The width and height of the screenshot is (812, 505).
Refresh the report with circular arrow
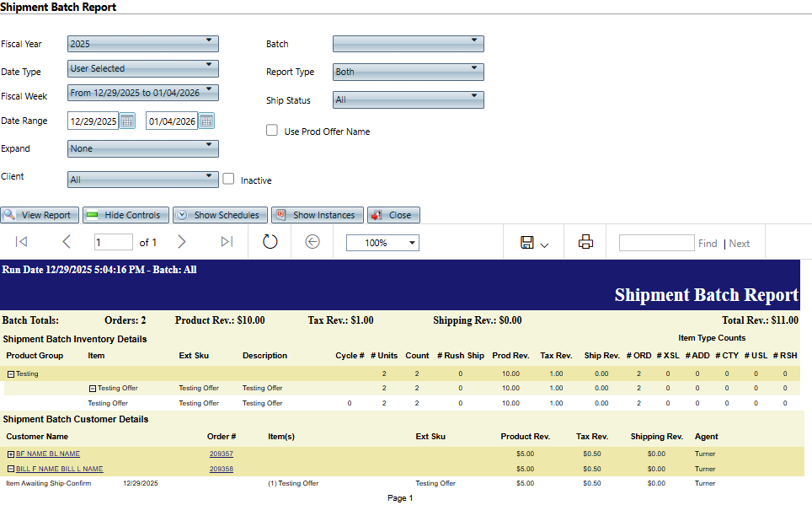(270, 242)
